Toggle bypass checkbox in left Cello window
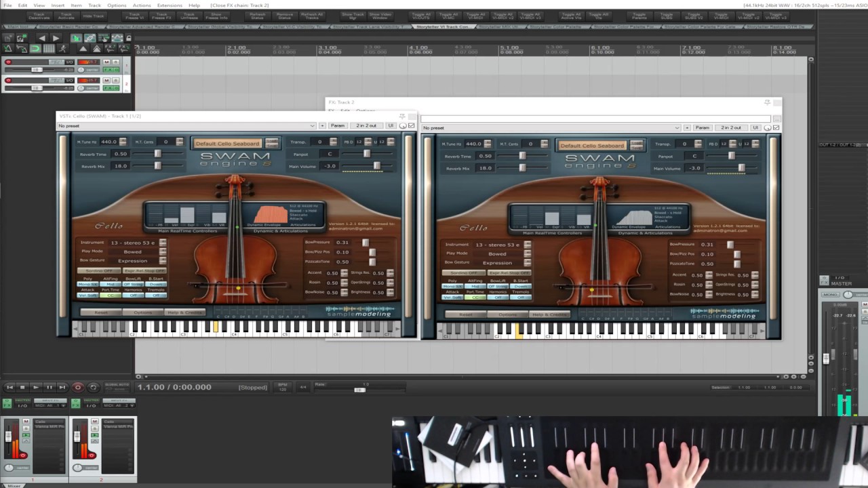Screen dimensions: 868x488 click(412, 125)
